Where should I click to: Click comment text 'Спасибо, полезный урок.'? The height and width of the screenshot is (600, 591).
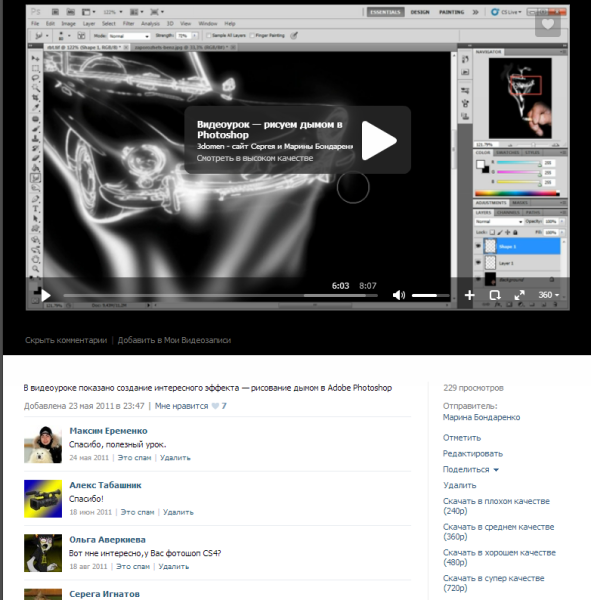point(118,445)
